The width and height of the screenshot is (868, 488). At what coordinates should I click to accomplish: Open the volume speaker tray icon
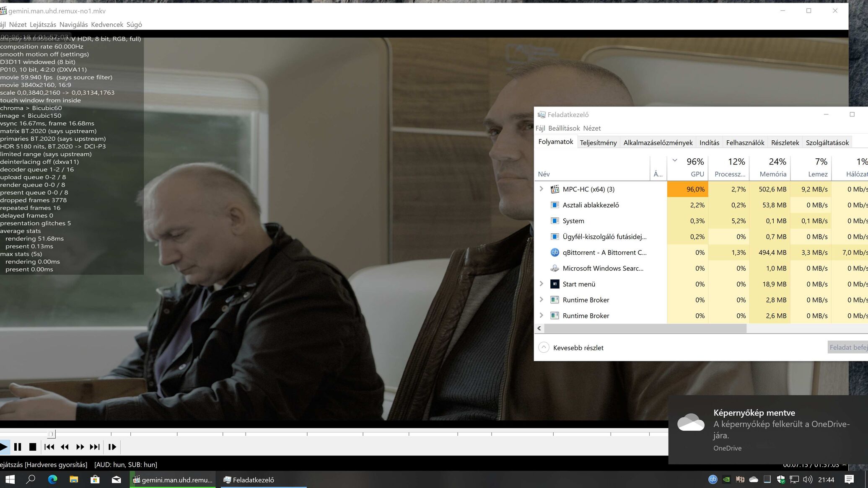pos(808,480)
